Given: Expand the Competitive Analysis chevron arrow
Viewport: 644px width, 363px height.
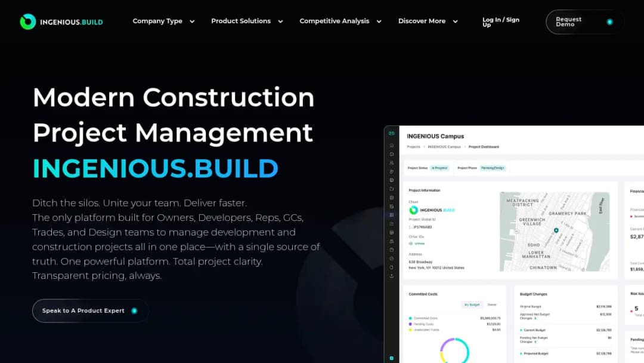Looking at the screenshot, I should pyautogui.click(x=379, y=21).
